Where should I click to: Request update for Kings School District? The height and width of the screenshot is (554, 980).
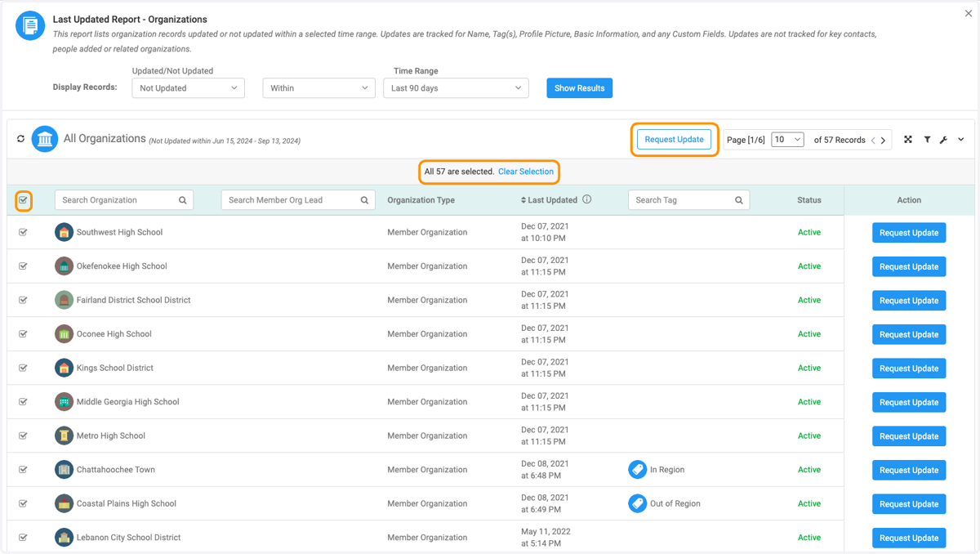pos(909,369)
